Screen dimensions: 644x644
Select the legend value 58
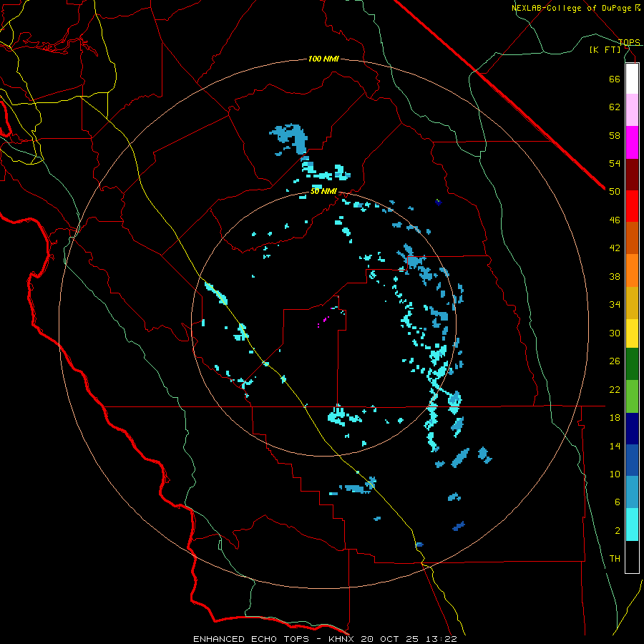pos(615,135)
